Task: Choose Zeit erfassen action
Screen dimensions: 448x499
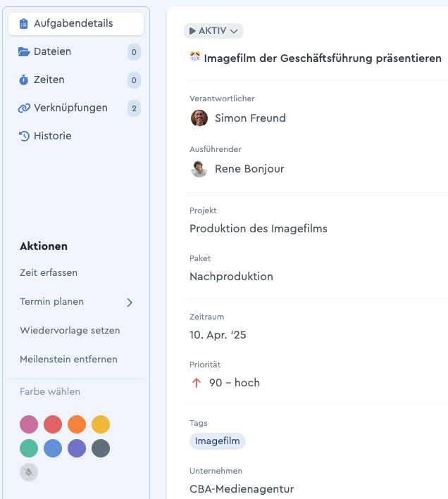Action: pyautogui.click(x=49, y=273)
